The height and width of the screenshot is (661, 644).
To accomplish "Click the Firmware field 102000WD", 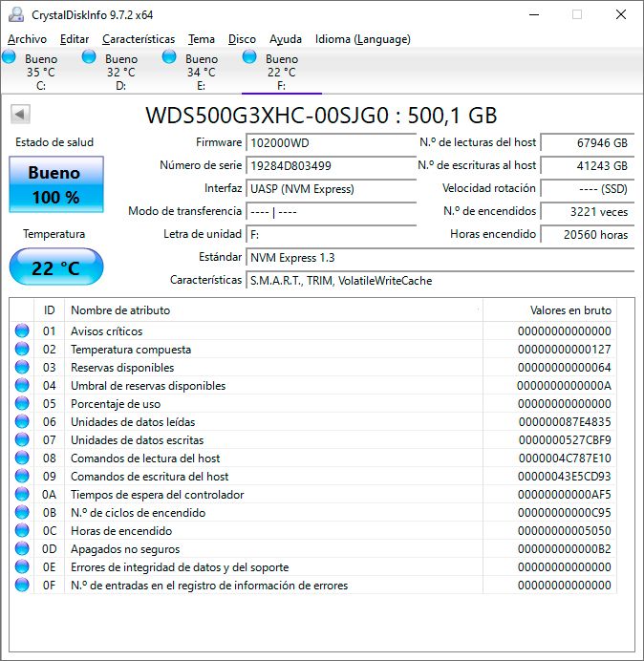I will click(331, 143).
